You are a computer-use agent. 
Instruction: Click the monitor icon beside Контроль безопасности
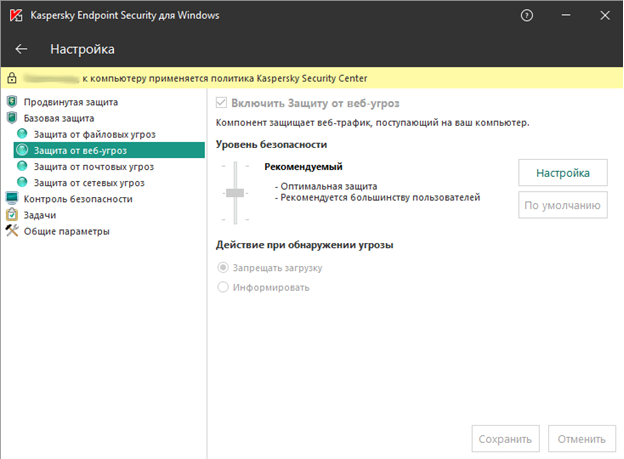tap(12, 199)
